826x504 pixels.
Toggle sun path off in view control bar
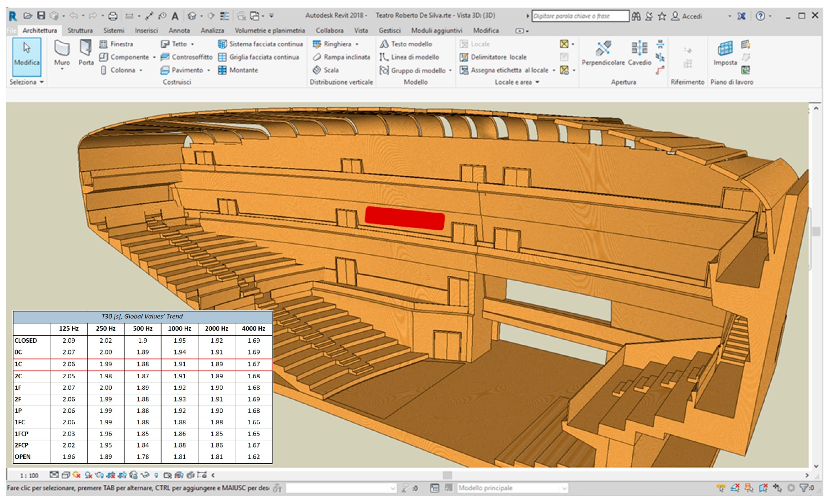(x=77, y=475)
